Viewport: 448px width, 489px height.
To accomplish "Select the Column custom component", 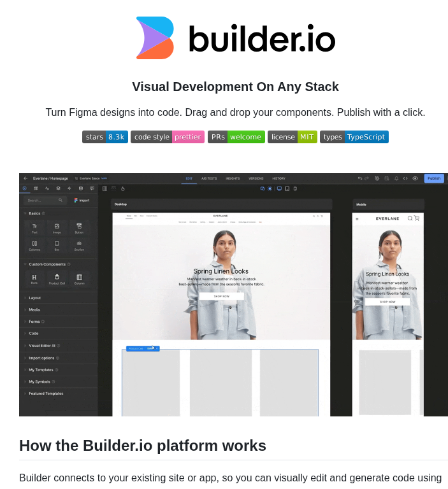I will 79,279.
